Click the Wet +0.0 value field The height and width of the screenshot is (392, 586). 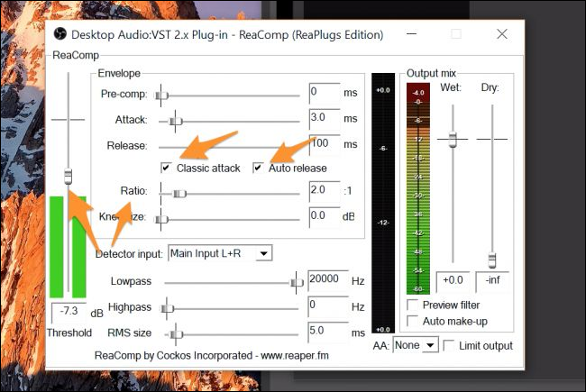click(453, 282)
